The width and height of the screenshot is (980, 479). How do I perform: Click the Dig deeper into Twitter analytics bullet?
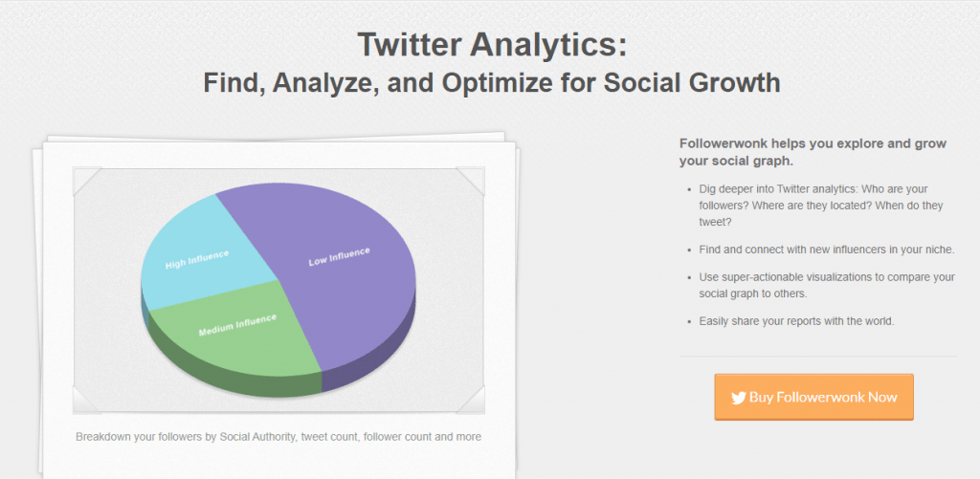point(821,205)
